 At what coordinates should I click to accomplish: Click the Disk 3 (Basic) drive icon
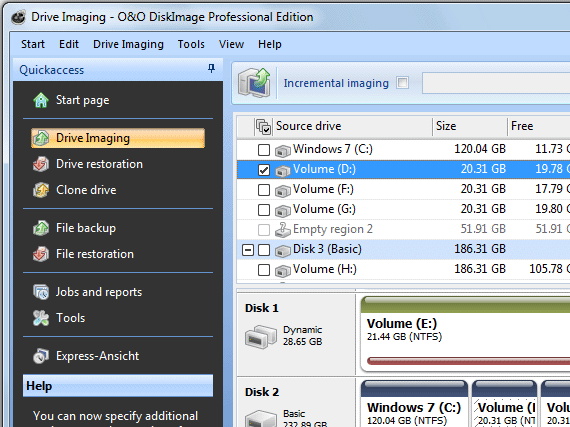(282, 250)
